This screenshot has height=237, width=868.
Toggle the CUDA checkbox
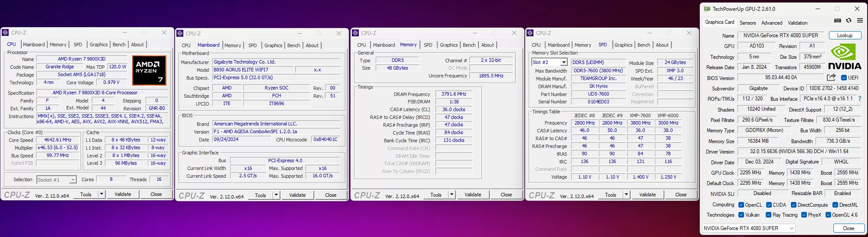coord(769,205)
